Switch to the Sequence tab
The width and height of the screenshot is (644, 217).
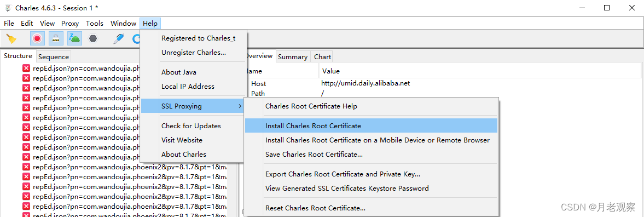click(x=54, y=57)
